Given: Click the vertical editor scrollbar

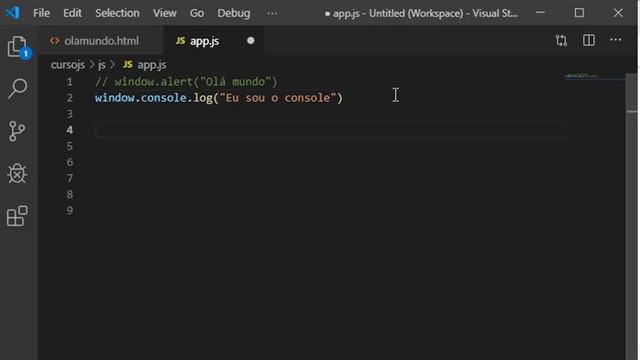Looking at the screenshot, I should pos(631,216).
